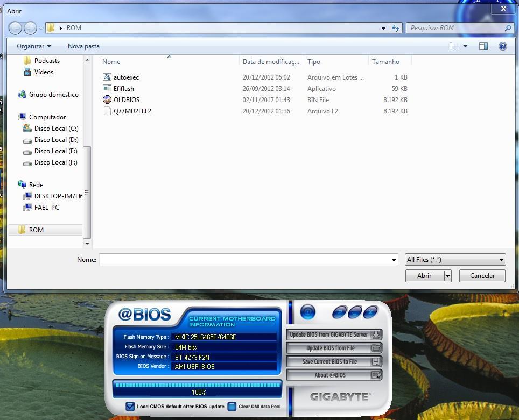Select the Efiflash file name
Screen dimensions: 519x420
point(124,89)
